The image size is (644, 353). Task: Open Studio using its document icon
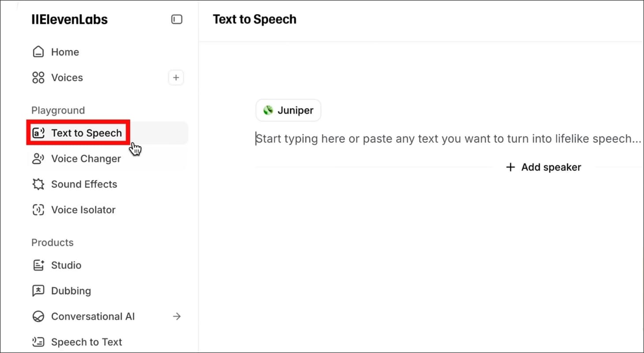[x=39, y=265]
